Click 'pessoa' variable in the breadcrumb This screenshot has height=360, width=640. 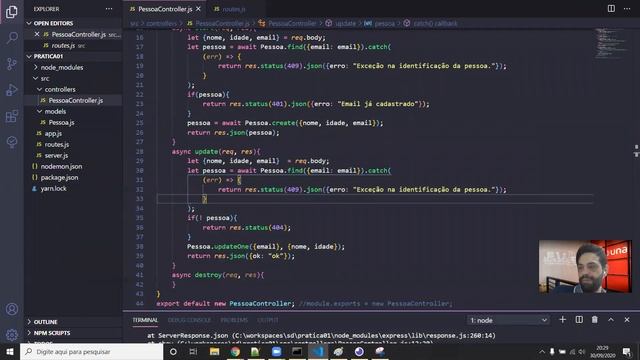tap(384, 24)
